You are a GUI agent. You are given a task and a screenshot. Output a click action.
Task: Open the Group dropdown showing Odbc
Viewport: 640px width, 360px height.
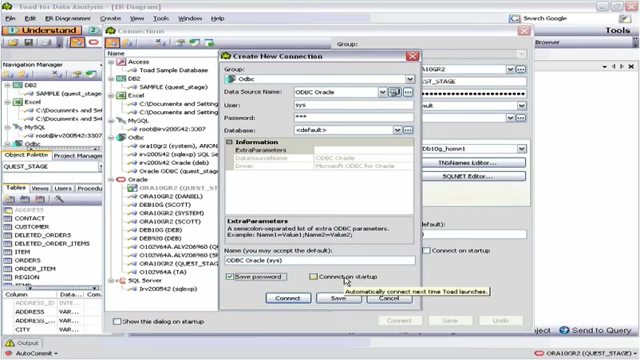click(x=409, y=79)
